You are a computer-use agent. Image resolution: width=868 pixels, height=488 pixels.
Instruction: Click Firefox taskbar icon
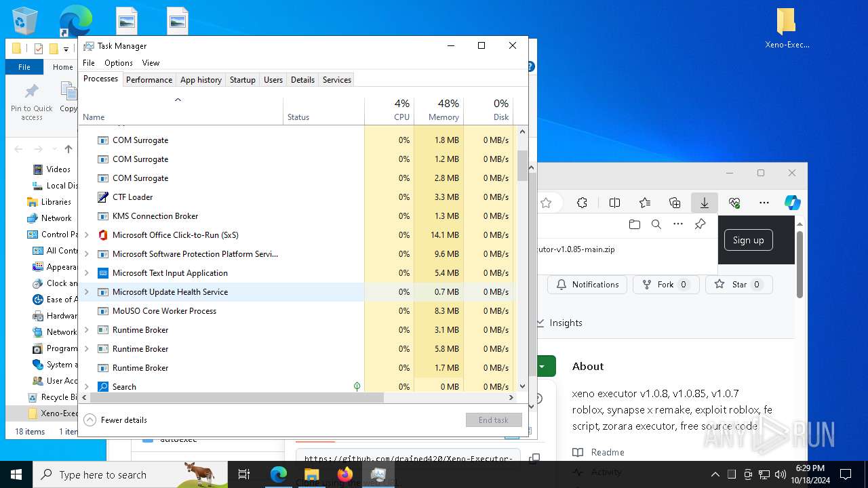click(345, 474)
